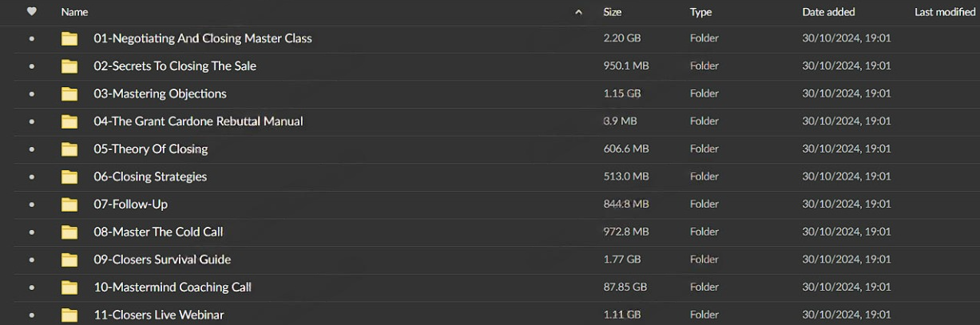Screen dimensions: 980x325
Task: Sort files by Date added column
Action: pos(828,12)
